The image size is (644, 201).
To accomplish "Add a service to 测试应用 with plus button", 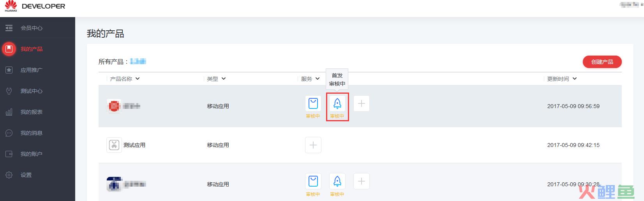I will [313, 145].
